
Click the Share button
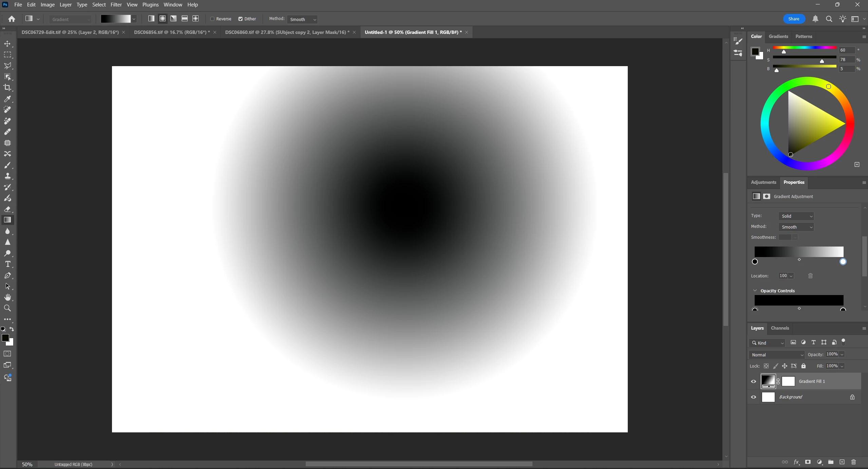point(793,19)
